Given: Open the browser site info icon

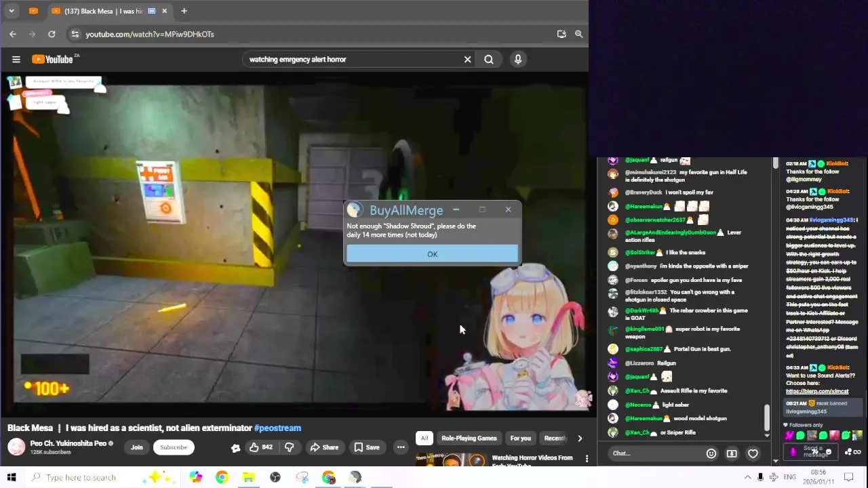Looking at the screenshot, I should click(x=75, y=34).
